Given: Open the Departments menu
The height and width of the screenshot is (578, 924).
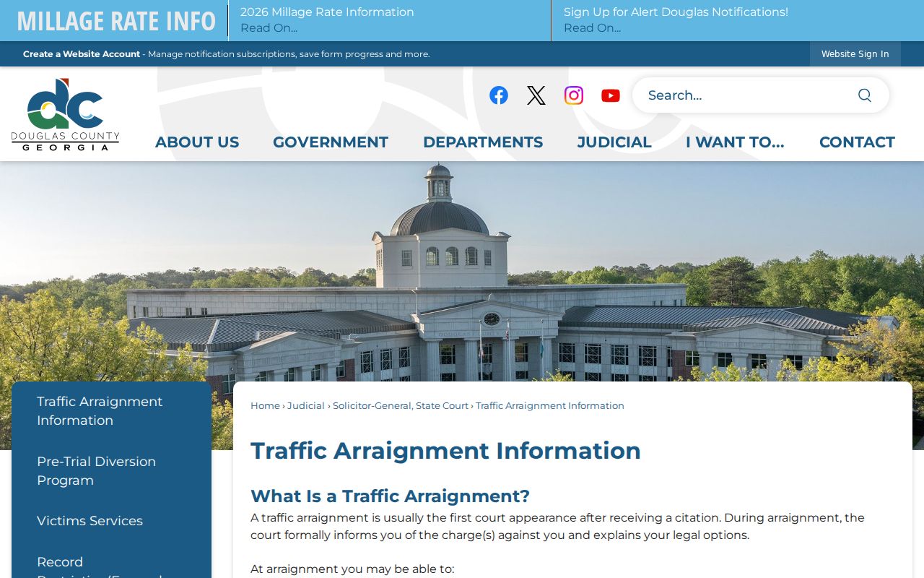Looking at the screenshot, I should click(483, 142).
